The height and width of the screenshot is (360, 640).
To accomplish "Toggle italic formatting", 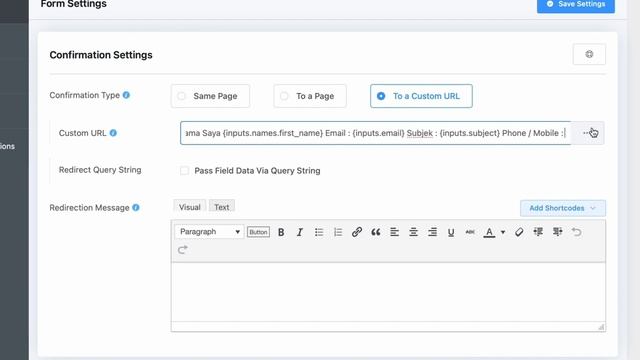I will click(300, 232).
